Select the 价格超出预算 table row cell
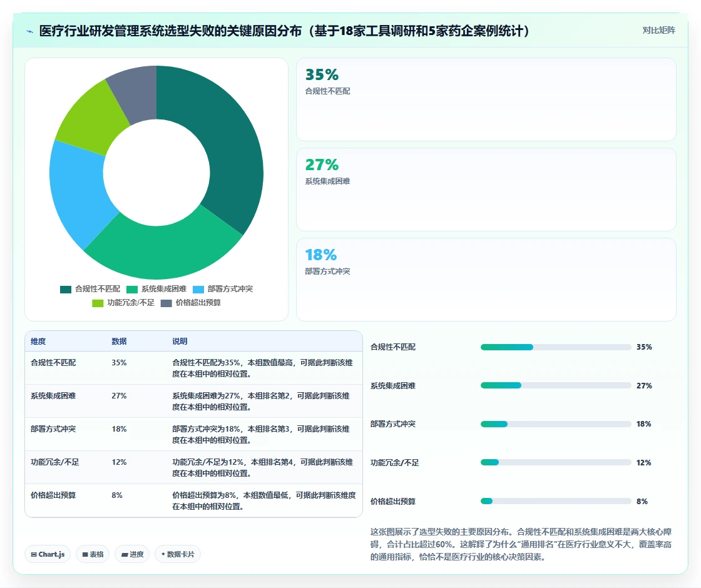This screenshot has width=701, height=588. click(x=53, y=495)
